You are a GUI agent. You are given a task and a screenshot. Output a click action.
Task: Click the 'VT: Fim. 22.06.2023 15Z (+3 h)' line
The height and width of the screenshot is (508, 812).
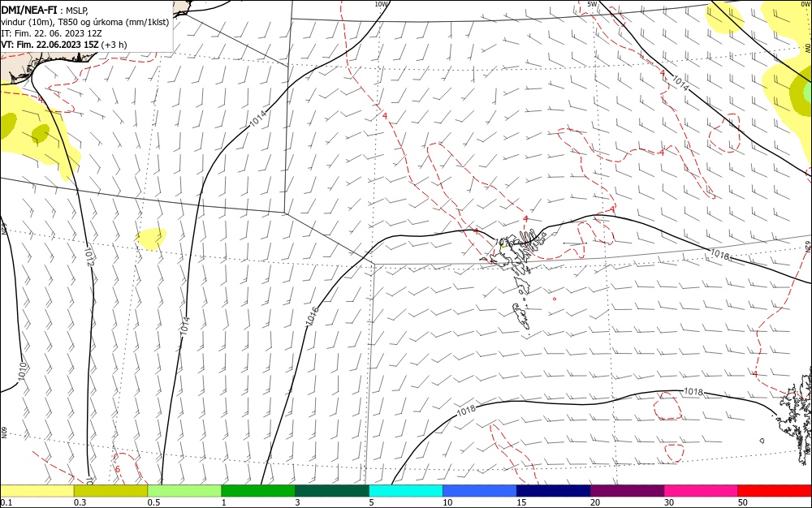click(63, 45)
